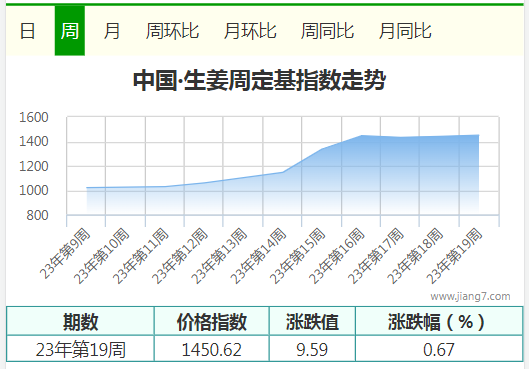Click x-axis label 23年第18周
The height and width of the screenshot is (369, 529).
click(415, 256)
